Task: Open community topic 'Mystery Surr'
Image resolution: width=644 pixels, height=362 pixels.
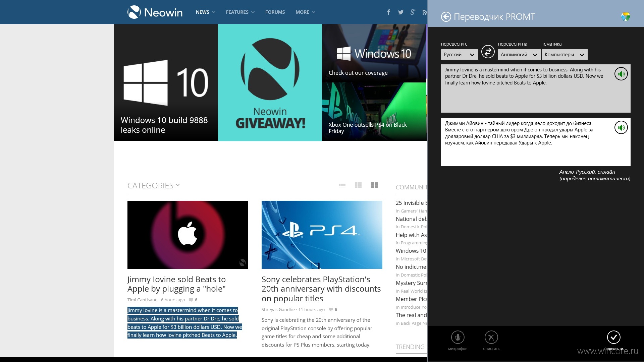Action: (x=411, y=283)
